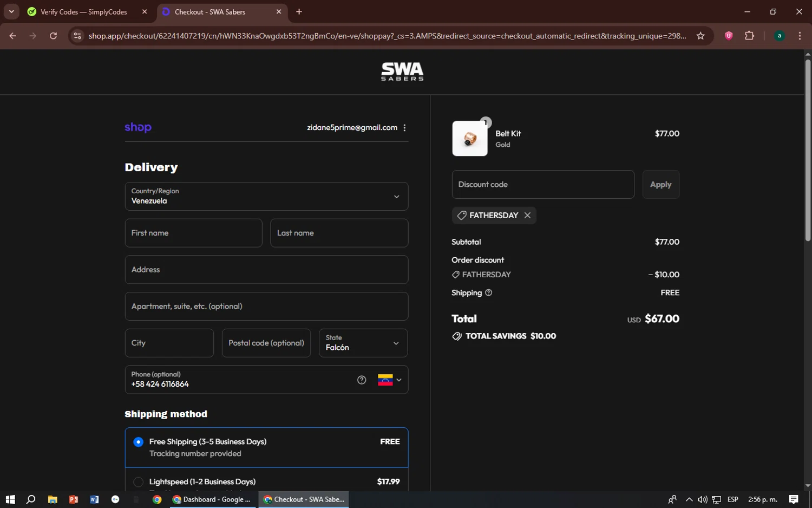Open the Windows Start menu
Screen dimensions: 812x508
(10, 499)
